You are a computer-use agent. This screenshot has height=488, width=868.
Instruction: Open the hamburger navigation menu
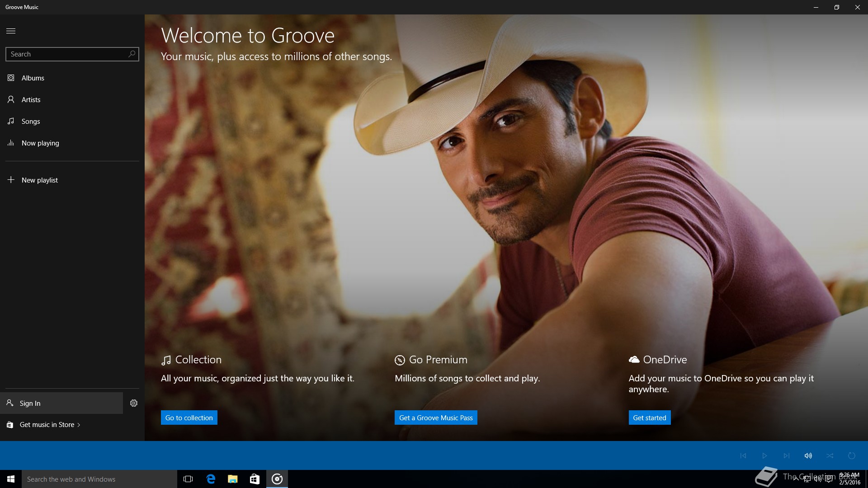click(x=11, y=31)
